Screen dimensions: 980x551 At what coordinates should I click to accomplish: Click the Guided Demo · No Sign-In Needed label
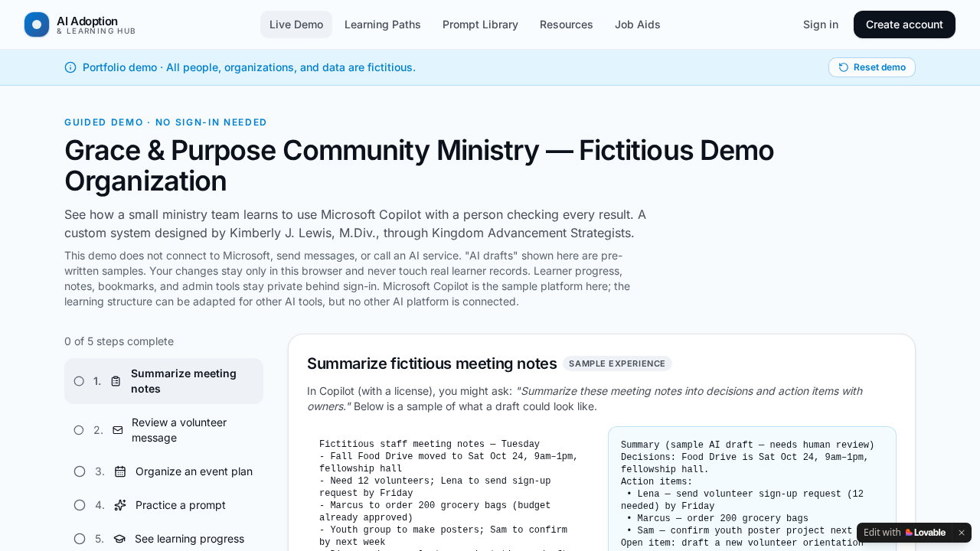[x=166, y=122]
